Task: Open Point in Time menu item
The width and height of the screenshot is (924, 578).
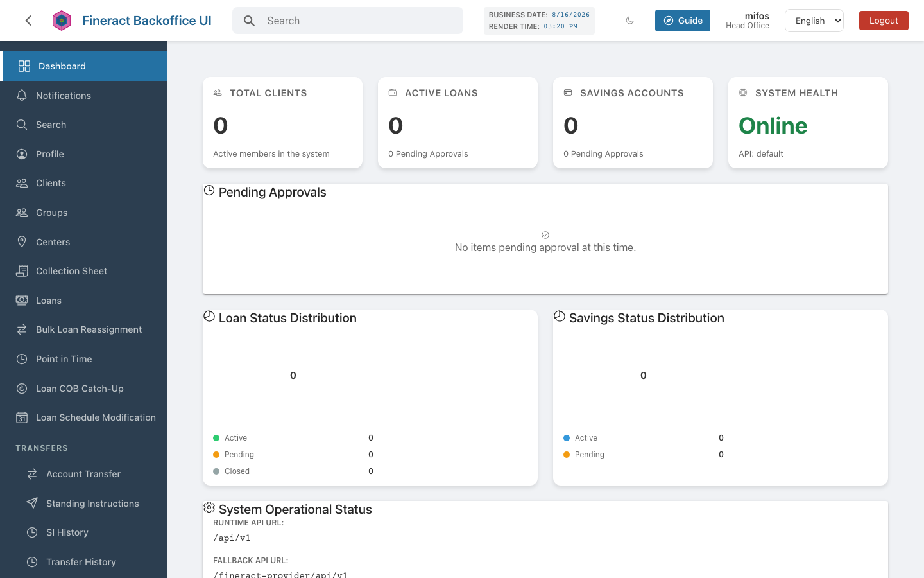Action: click(83, 359)
